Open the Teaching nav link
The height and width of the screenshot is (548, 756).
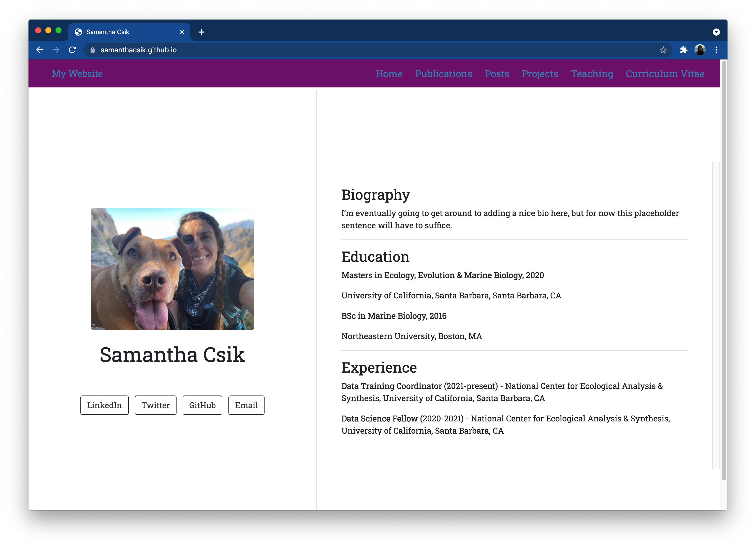click(592, 74)
